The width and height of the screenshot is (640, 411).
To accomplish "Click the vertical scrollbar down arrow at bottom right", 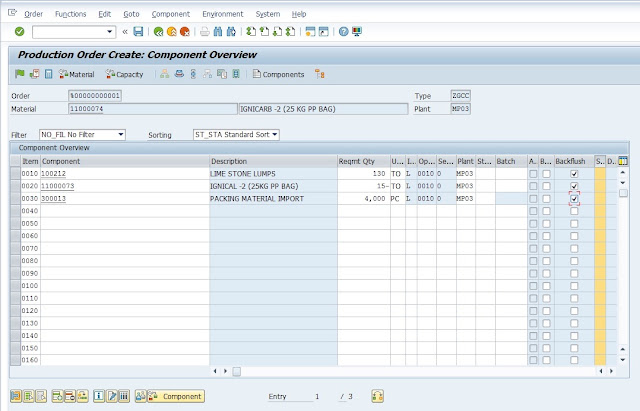I will (x=623, y=360).
